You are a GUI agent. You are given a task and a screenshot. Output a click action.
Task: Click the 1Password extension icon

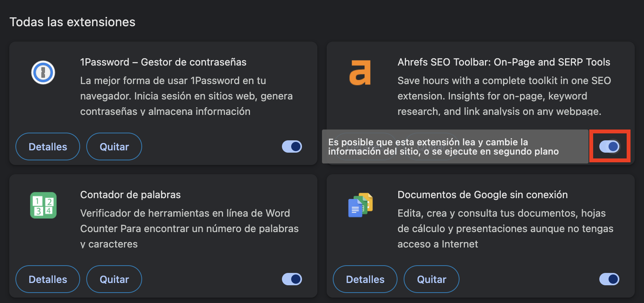pyautogui.click(x=43, y=72)
